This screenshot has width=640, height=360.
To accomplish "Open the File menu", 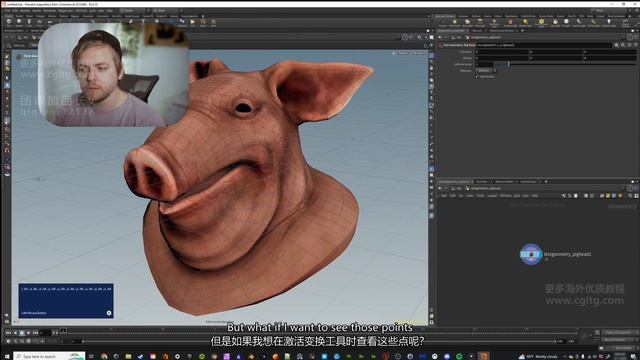I will coord(8,11).
